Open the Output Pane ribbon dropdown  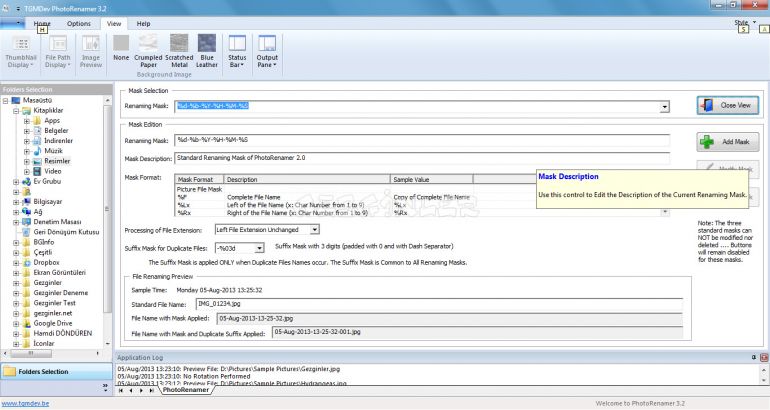(x=267, y=52)
